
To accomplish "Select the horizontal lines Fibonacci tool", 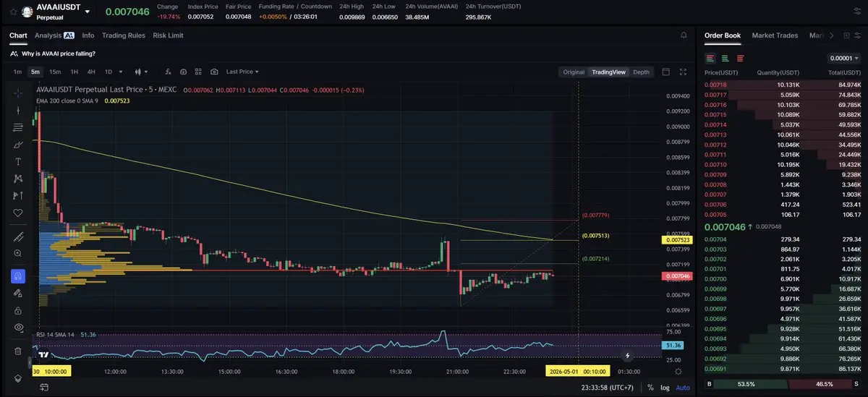I will 18,127.
